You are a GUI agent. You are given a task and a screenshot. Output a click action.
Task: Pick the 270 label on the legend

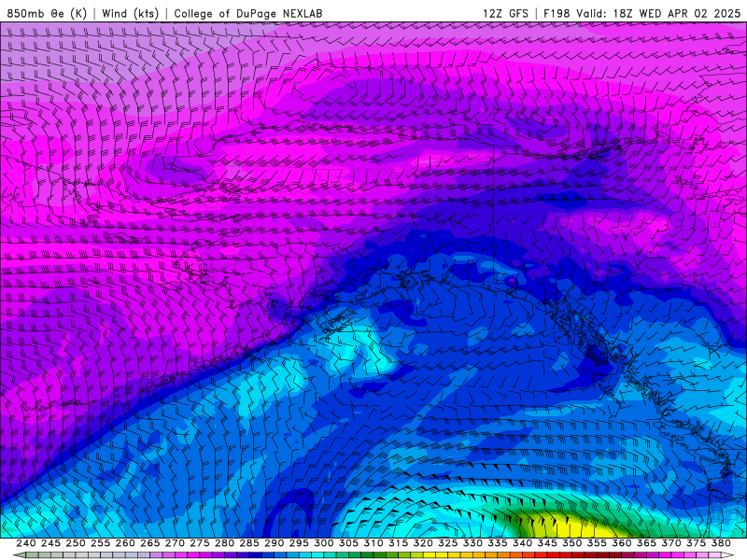(x=175, y=543)
